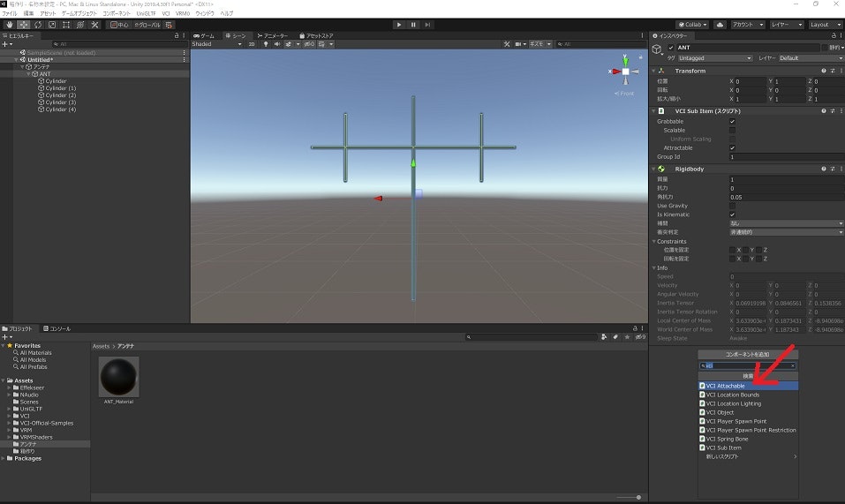The height and width of the screenshot is (504, 845).
Task: Click the Add Component button
Action: tap(748, 354)
